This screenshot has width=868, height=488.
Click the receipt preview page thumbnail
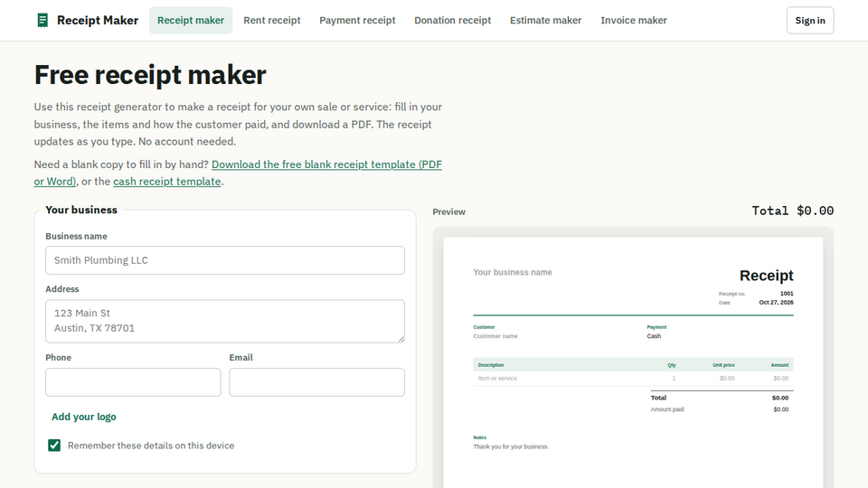coord(633,362)
